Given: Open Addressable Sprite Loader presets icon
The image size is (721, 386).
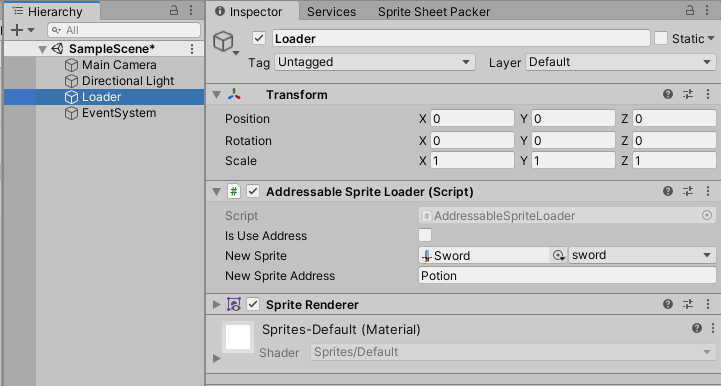Looking at the screenshot, I should [x=688, y=191].
